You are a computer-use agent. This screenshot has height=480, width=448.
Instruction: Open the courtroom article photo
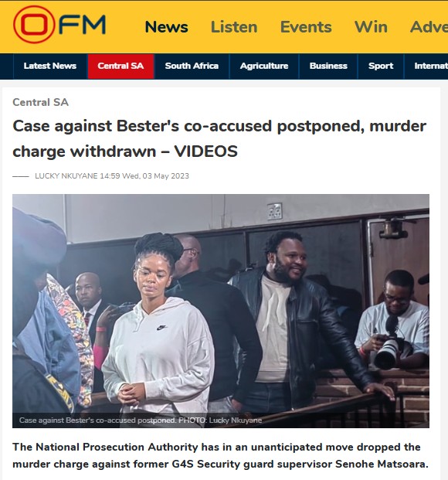(221, 311)
